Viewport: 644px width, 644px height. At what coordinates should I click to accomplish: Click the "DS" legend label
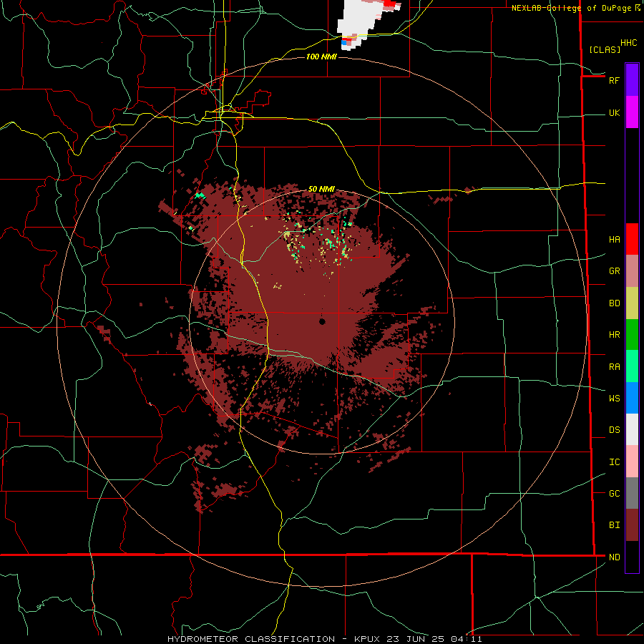pyautogui.click(x=614, y=430)
